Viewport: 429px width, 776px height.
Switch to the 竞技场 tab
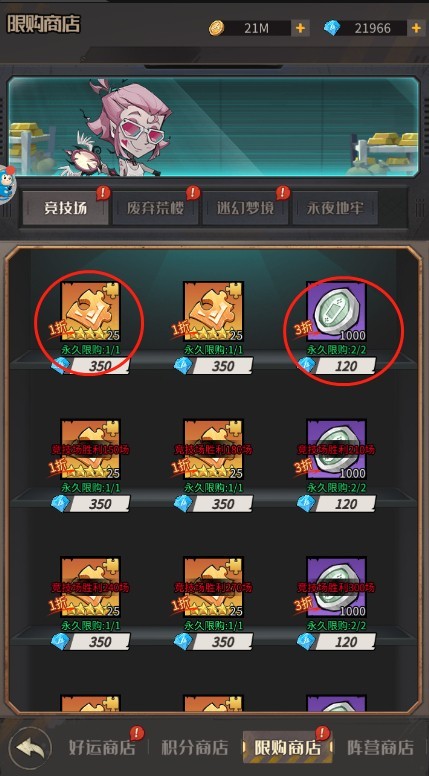click(65, 208)
